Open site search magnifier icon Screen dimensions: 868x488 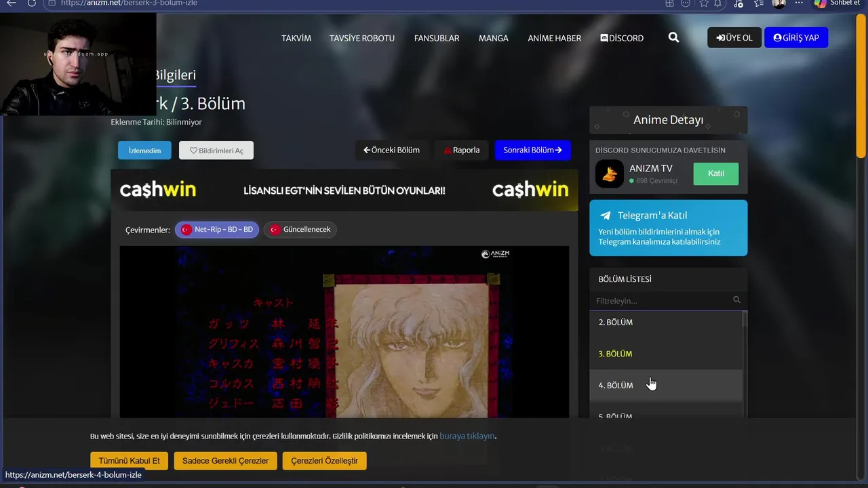pyautogui.click(x=673, y=38)
